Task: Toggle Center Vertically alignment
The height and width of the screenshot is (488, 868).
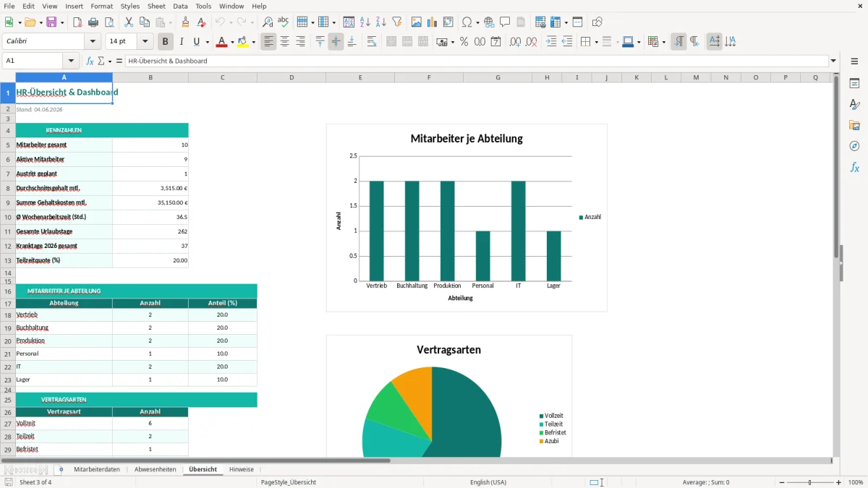Action: click(336, 42)
